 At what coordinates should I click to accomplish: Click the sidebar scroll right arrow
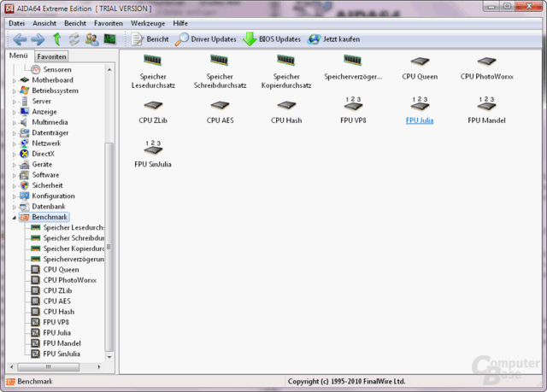99,367
